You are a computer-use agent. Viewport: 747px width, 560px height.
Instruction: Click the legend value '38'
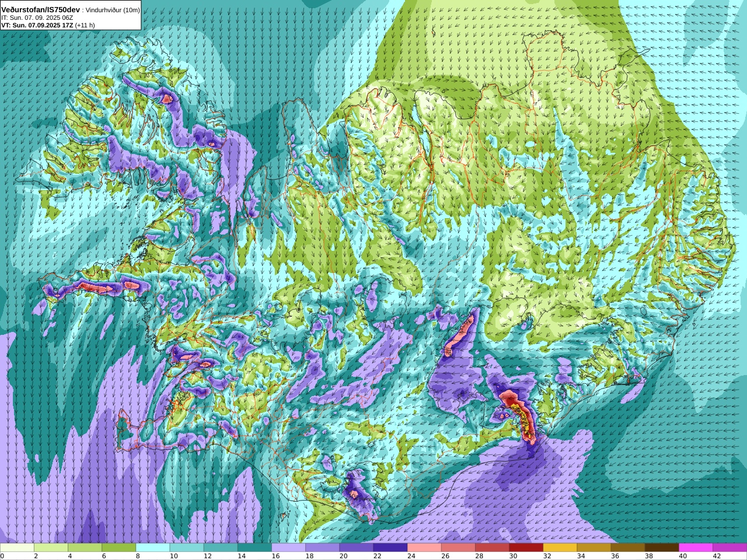pyautogui.click(x=648, y=556)
